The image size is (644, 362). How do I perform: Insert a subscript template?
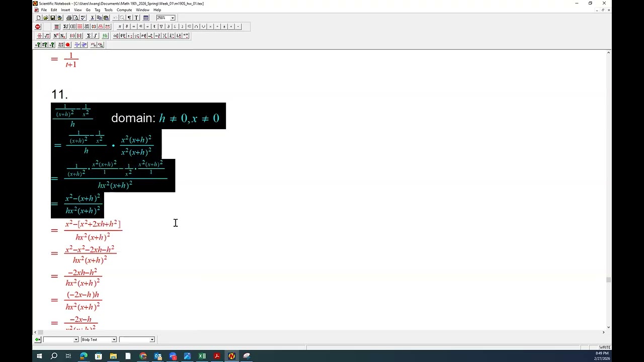coord(63,36)
